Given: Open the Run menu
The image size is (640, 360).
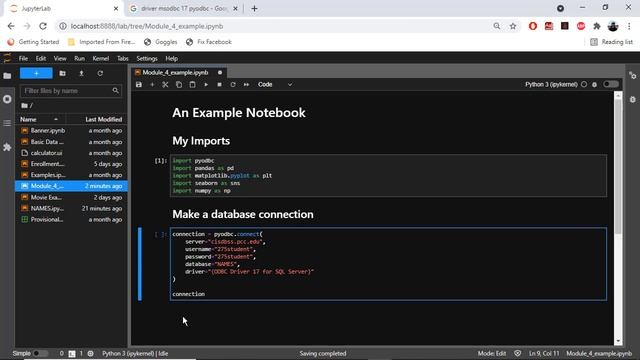Looking at the screenshot, I should [x=80, y=59].
